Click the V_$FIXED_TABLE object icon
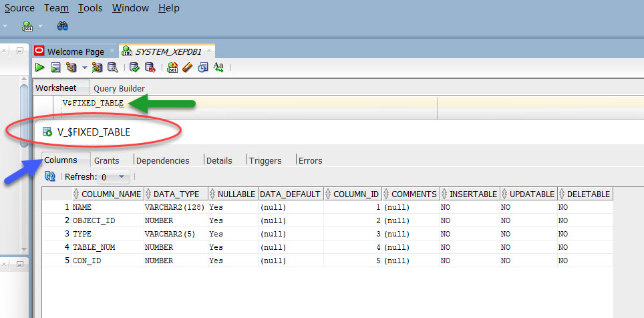The height and width of the screenshot is (318, 644). (x=47, y=132)
